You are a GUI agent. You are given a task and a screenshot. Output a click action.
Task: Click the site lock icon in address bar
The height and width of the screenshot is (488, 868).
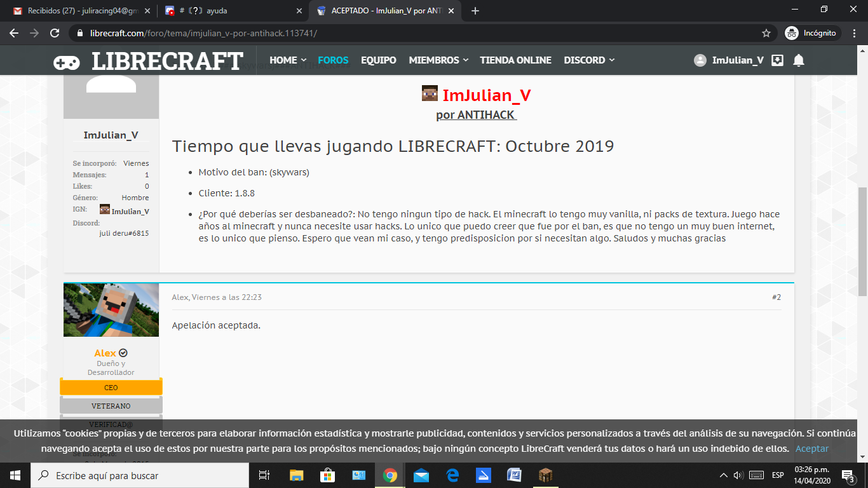point(79,33)
